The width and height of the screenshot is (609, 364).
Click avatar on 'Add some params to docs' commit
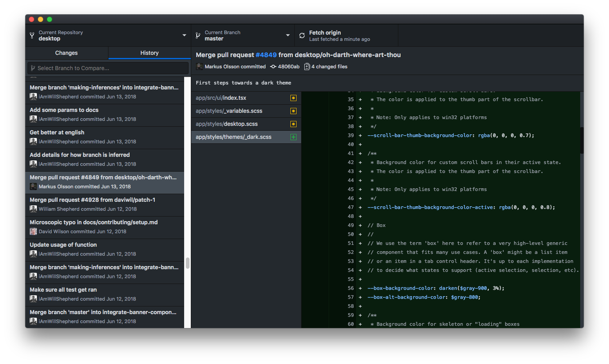33,119
